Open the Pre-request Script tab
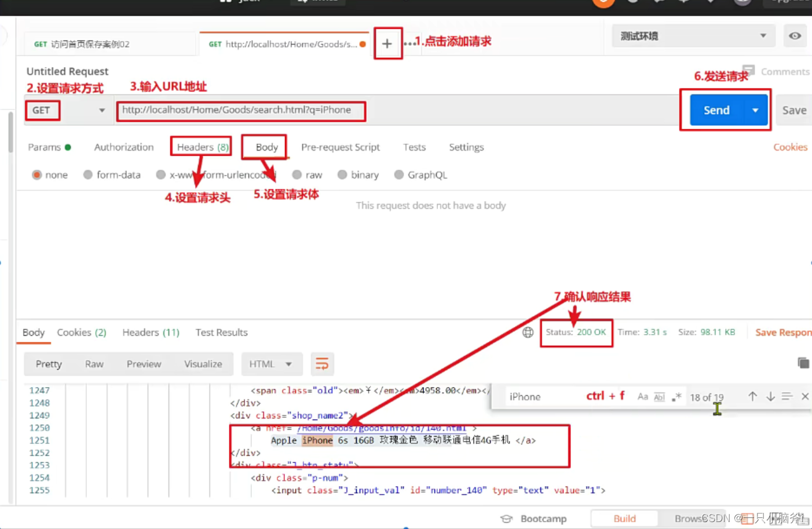The width and height of the screenshot is (812, 529). click(x=341, y=147)
